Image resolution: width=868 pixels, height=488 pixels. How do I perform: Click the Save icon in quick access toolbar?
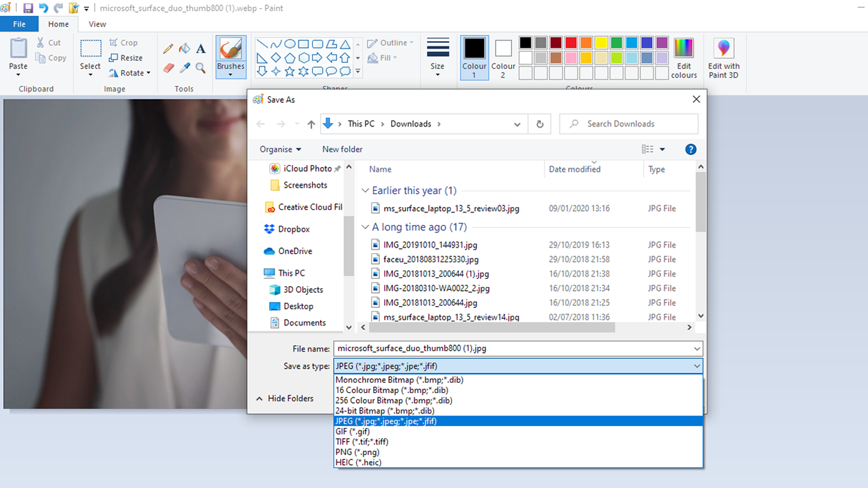pyautogui.click(x=28, y=8)
